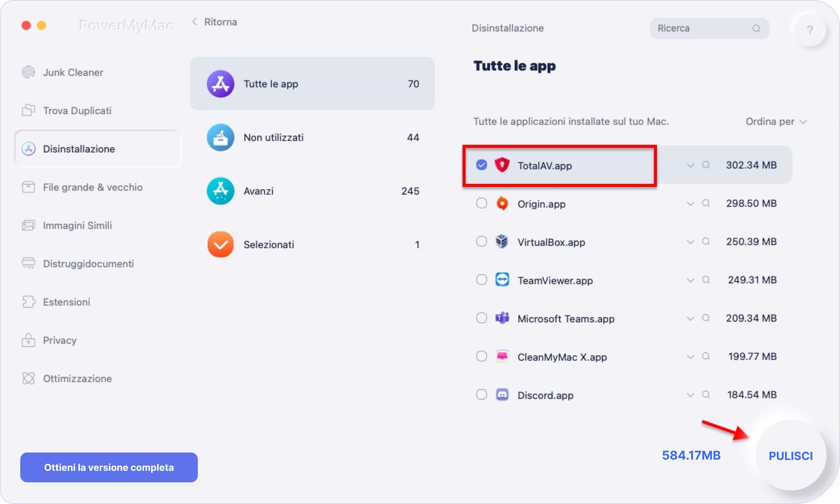Click into the Ricerca search field
Screen dimensions: 840x504
point(709,28)
